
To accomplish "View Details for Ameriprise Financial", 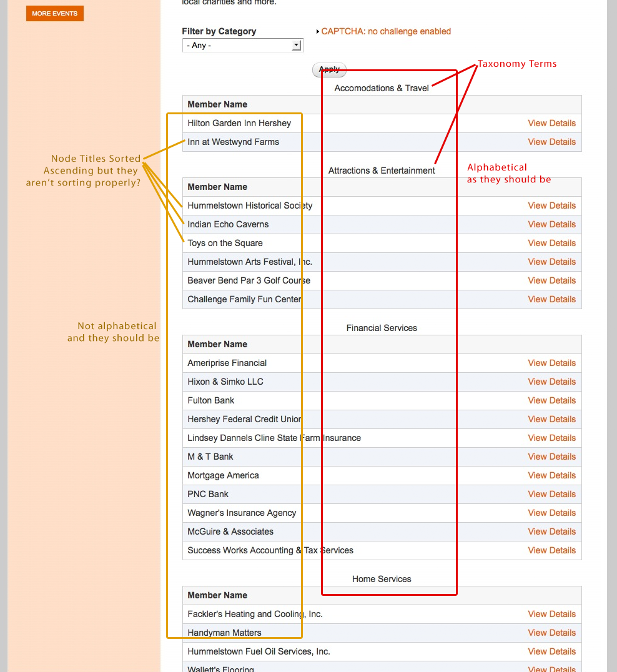I will click(x=551, y=363).
